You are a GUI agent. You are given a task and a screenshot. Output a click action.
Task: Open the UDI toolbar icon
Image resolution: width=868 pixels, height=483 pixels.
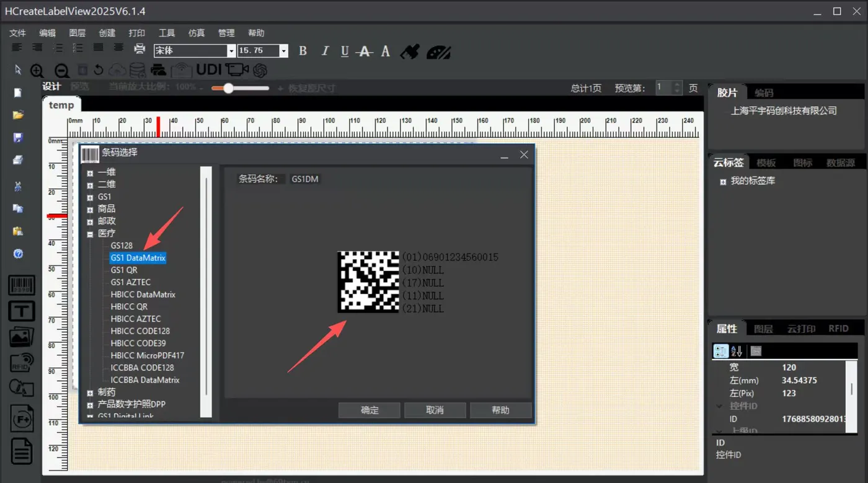tap(209, 69)
